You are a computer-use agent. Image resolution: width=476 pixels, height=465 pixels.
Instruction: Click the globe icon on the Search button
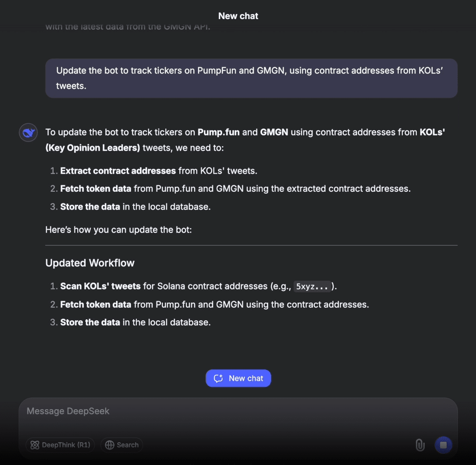pos(110,445)
